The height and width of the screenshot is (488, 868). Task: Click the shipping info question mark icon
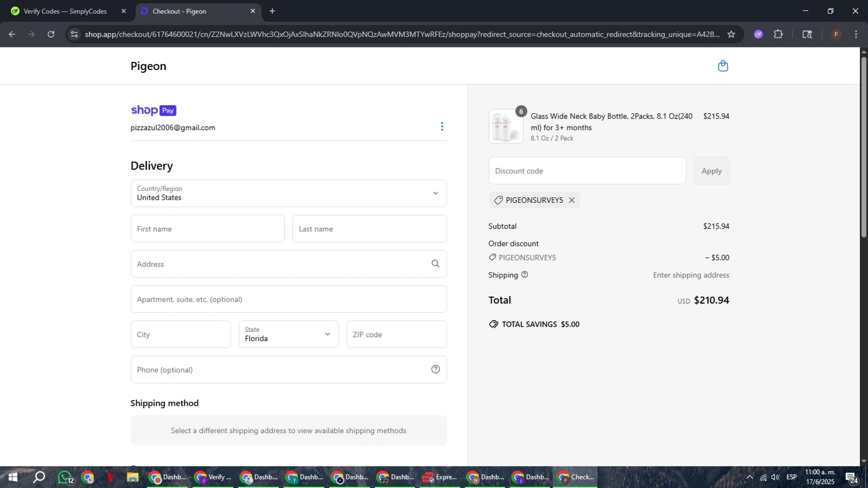click(x=525, y=275)
